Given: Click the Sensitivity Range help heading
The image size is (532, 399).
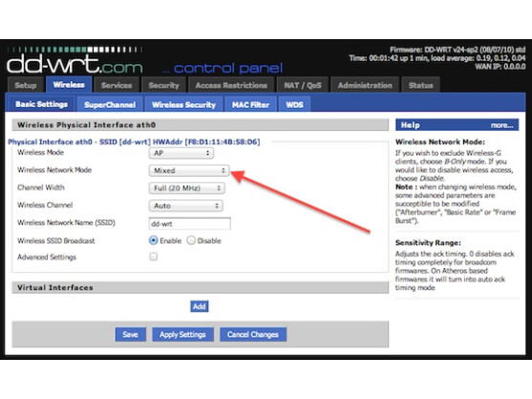Looking at the screenshot, I should [x=428, y=242].
